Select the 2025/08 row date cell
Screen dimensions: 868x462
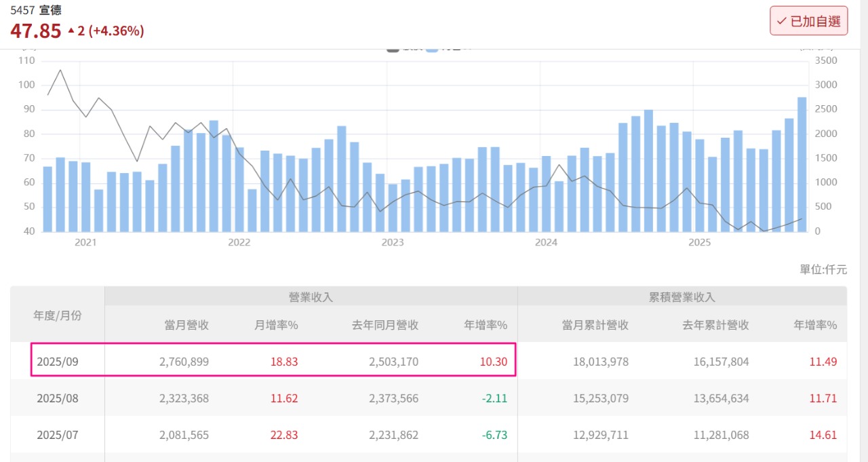(x=58, y=398)
